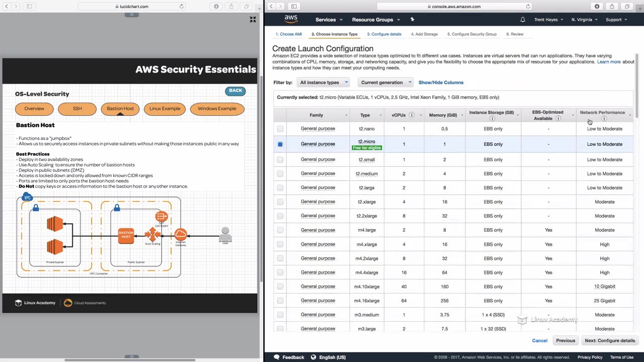Go back in the AWS console browser window

271,7
